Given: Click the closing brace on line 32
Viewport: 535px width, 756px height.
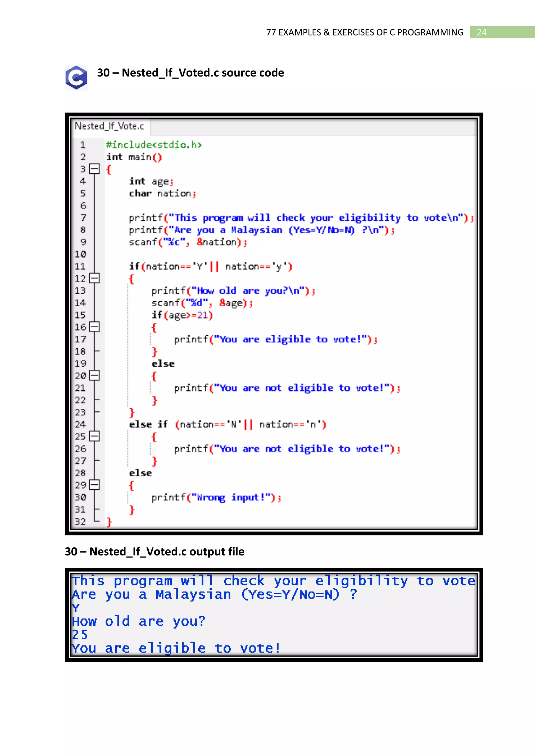Looking at the screenshot, I should point(109,522).
